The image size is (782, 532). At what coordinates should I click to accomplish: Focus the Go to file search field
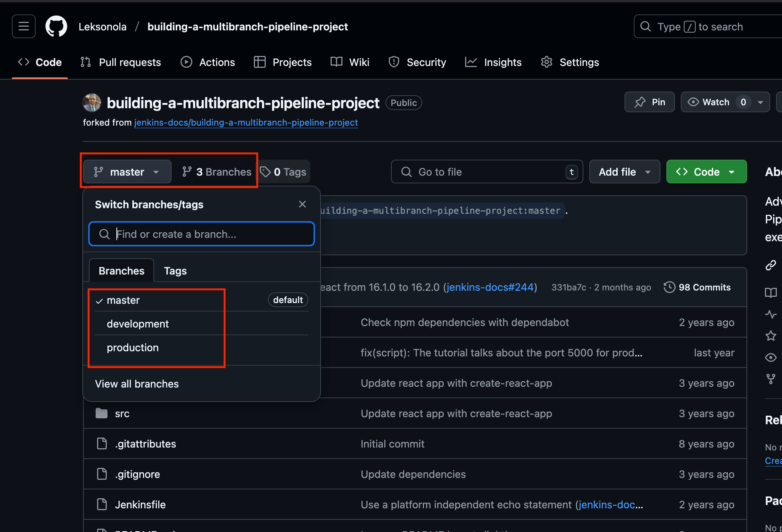point(487,172)
